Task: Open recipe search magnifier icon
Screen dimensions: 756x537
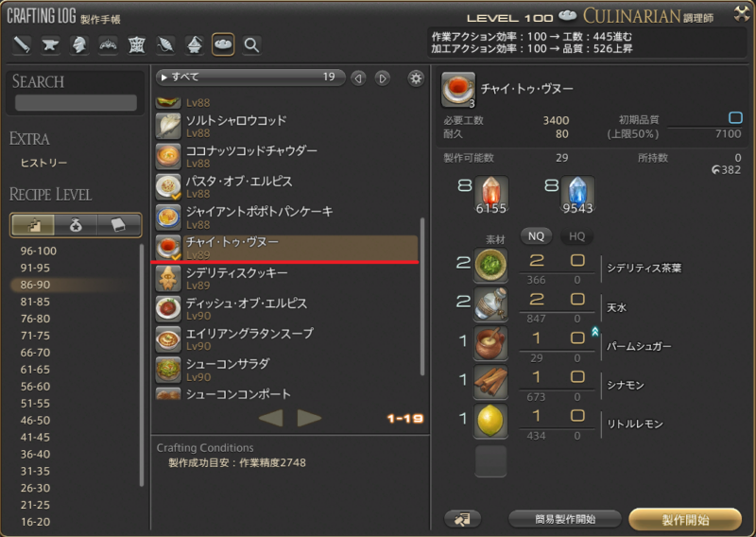Action: [251, 44]
